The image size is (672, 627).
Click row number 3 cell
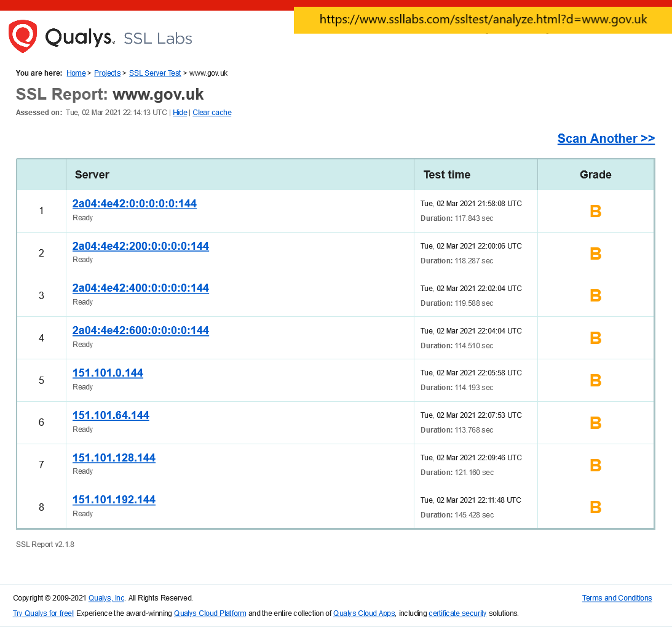point(41,295)
